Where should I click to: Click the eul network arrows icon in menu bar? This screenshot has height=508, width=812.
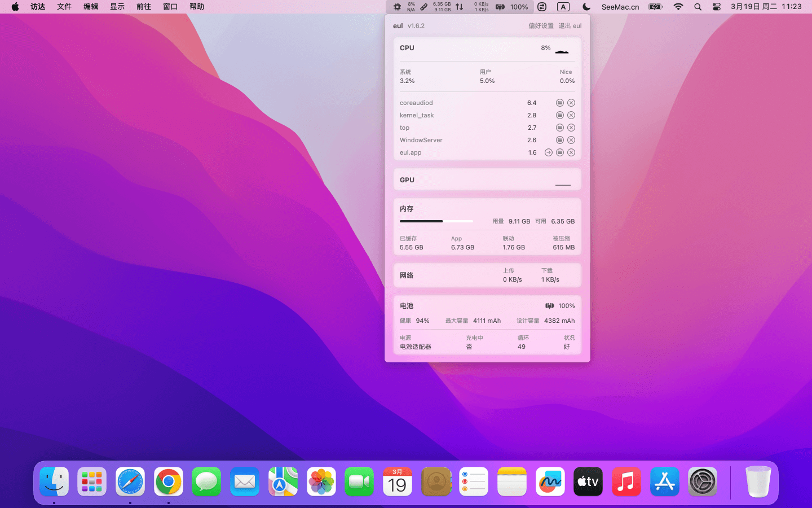point(460,7)
